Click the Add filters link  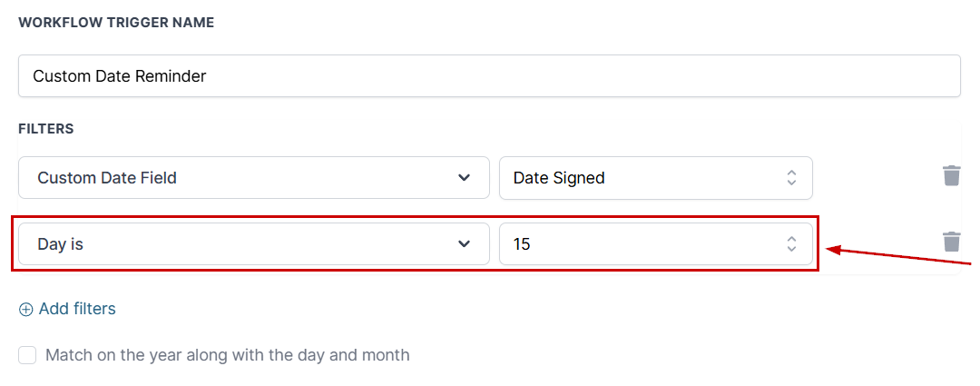coord(77,310)
